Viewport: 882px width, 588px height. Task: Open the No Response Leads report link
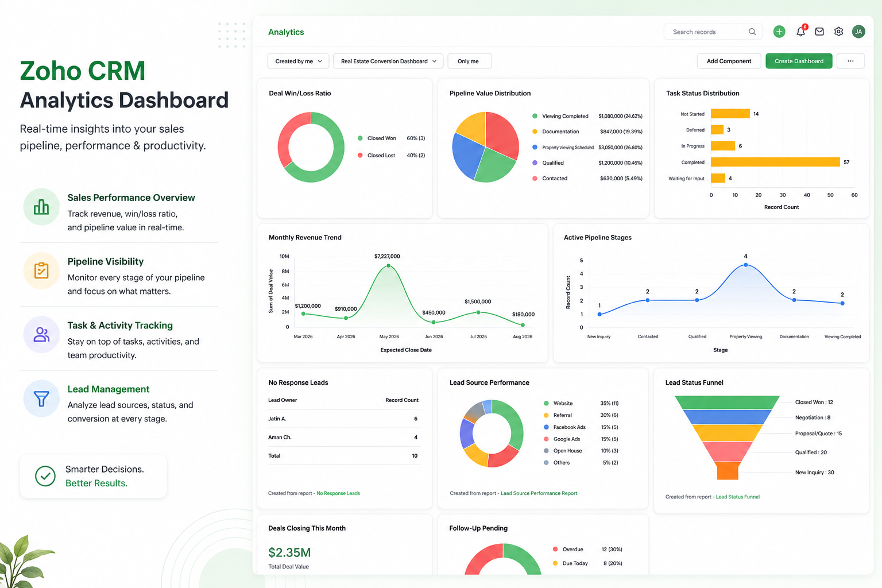coord(338,493)
